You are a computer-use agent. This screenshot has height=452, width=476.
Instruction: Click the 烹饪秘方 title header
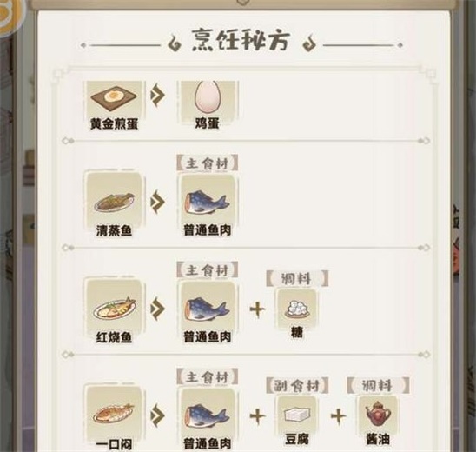(x=241, y=40)
